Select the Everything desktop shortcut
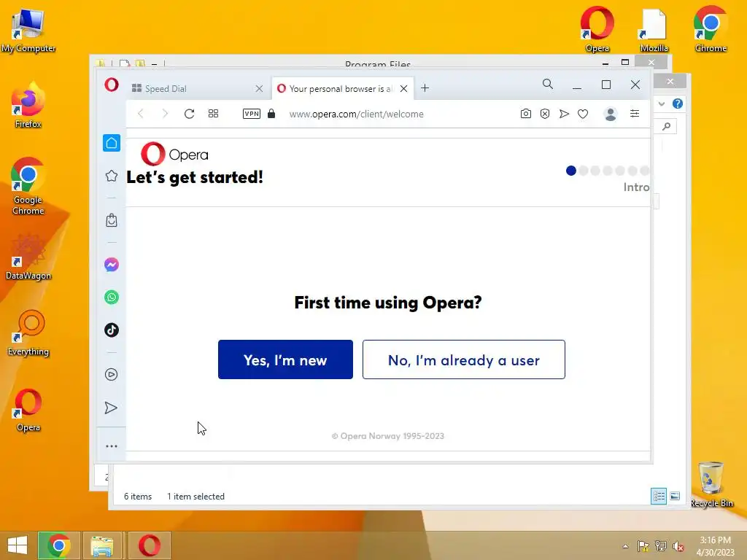This screenshot has height=560, width=747. click(x=28, y=333)
